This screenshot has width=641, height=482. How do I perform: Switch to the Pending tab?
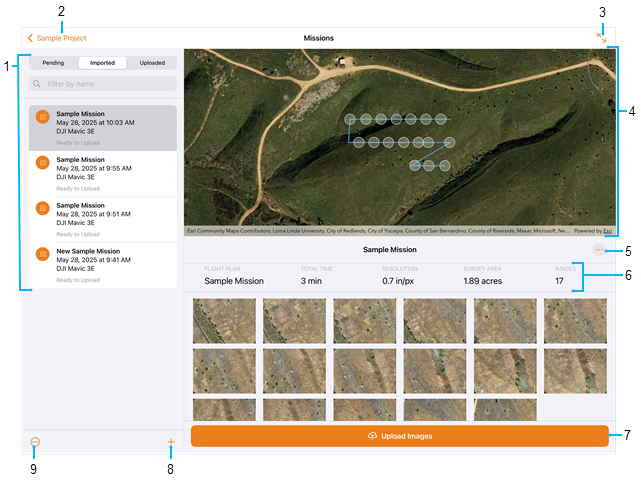click(x=53, y=62)
